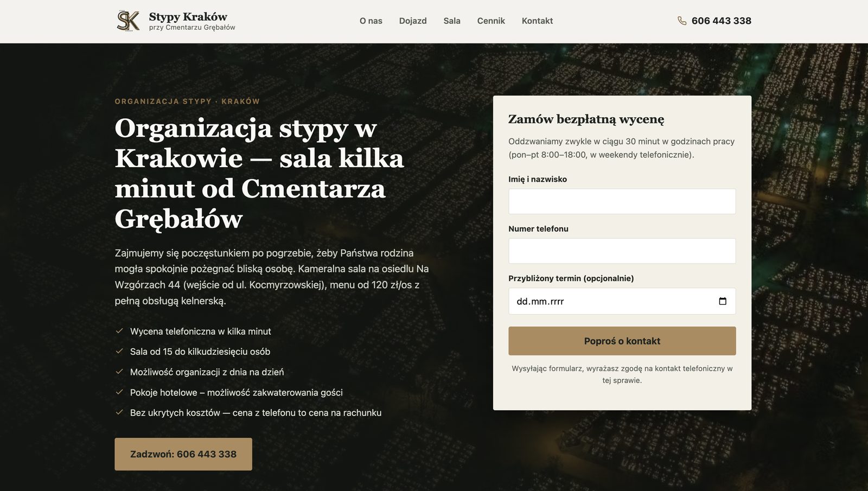The image size is (868, 491).
Task: Click checkmark icon beside Wycena telefoniczna
Action: [119, 331]
